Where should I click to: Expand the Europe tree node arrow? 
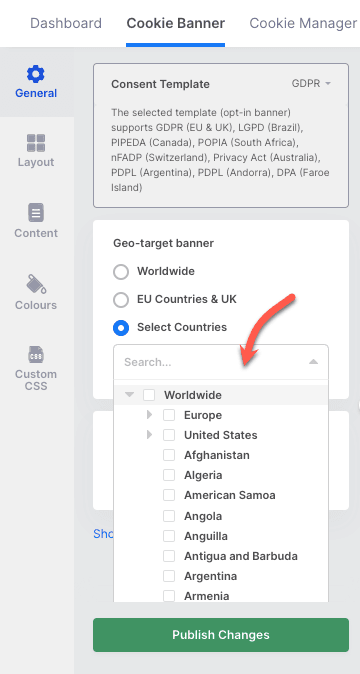(x=149, y=415)
